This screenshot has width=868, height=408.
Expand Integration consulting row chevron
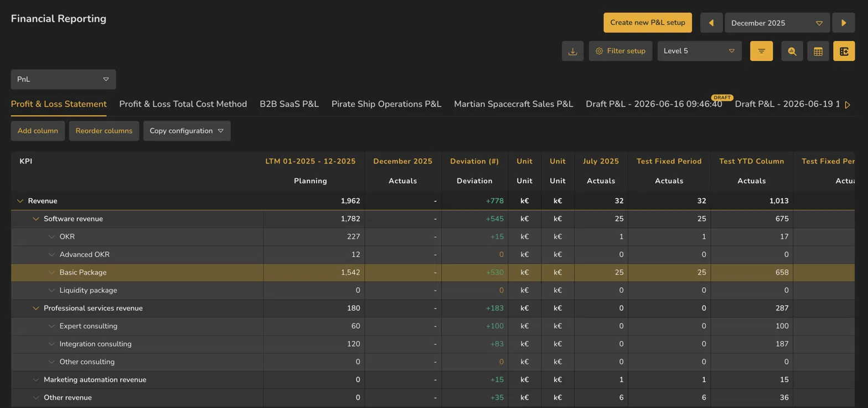[x=51, y=344]
